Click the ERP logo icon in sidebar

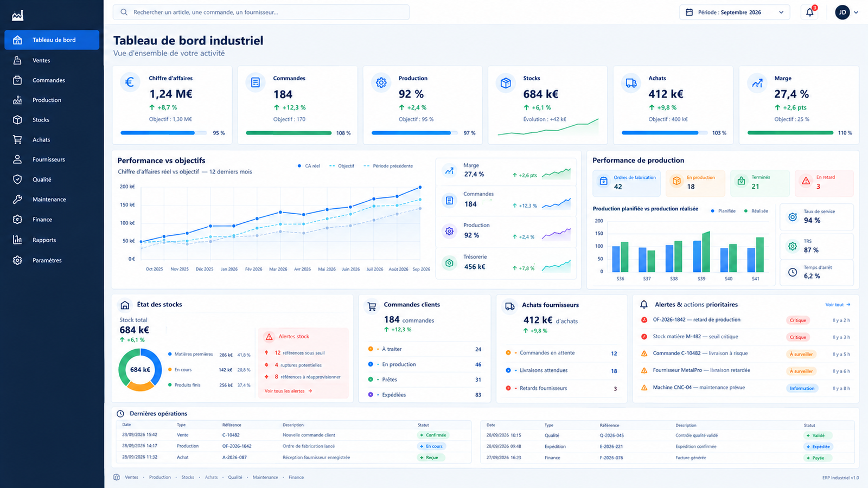[x=17, y=16]
